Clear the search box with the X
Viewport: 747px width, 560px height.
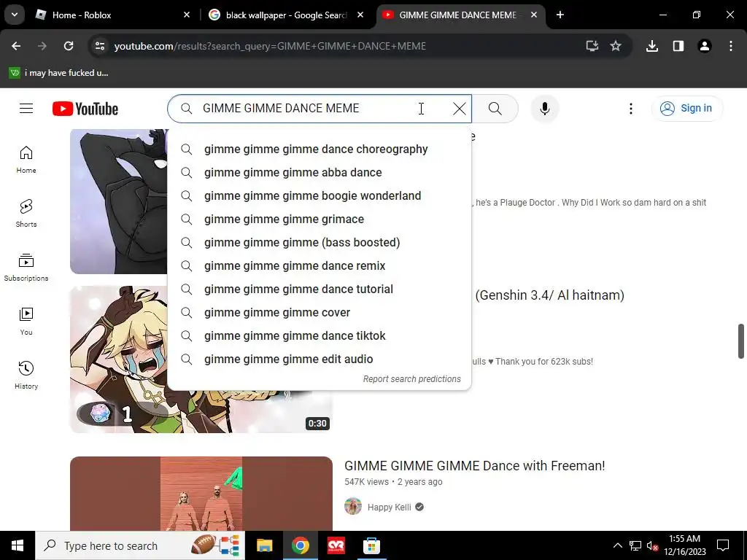(460, 109)
